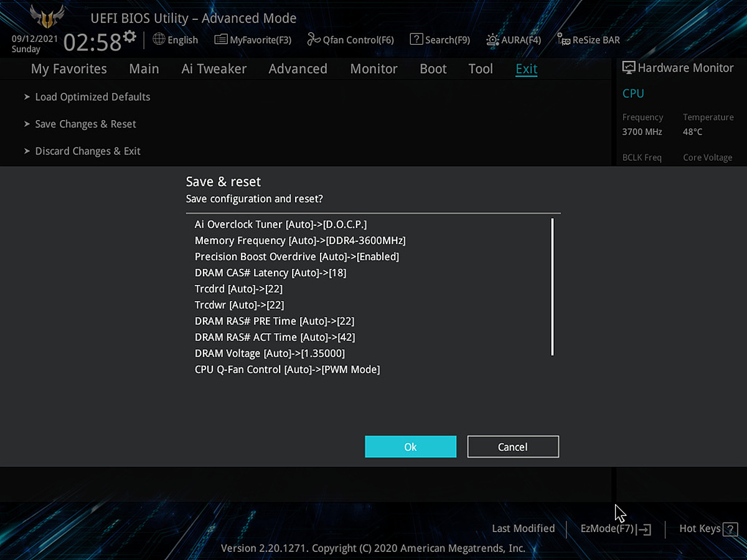Screen dimensions: 747x560
Task: Click the Save configuration and reset? prompt
Action: point(255,199)
